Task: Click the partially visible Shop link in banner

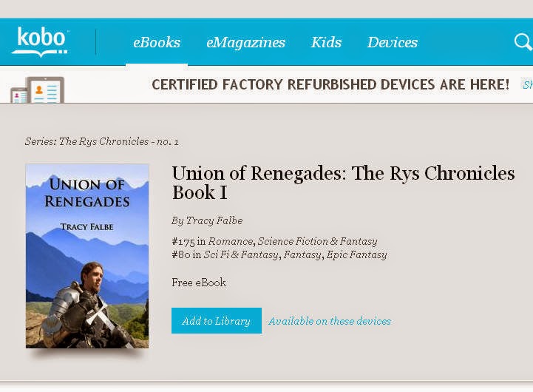Action: click(528, 84)
